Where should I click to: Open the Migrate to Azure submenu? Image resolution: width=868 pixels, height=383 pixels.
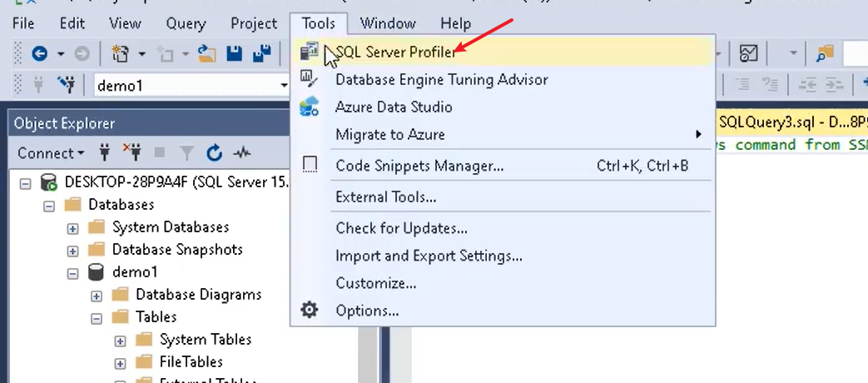click(503, 135)
